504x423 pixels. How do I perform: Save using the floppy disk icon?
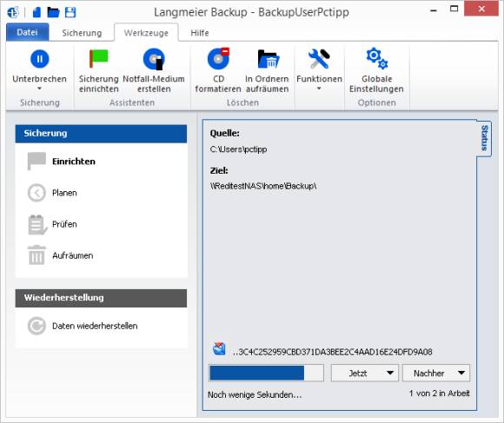(x=70, y=12)
